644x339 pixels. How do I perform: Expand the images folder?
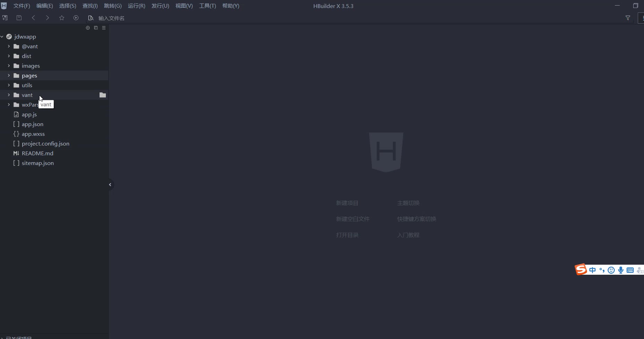(9, 66)
